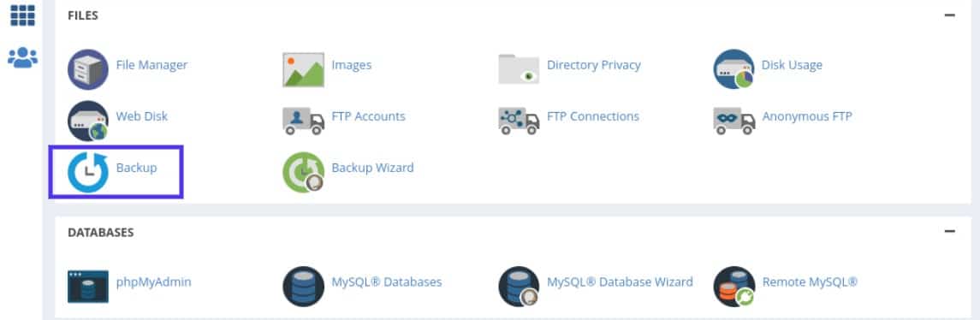The height and width of the screenshot is (320, 980).
Task: Launch the Backup Wizard icon
Action: click(303, 172)
